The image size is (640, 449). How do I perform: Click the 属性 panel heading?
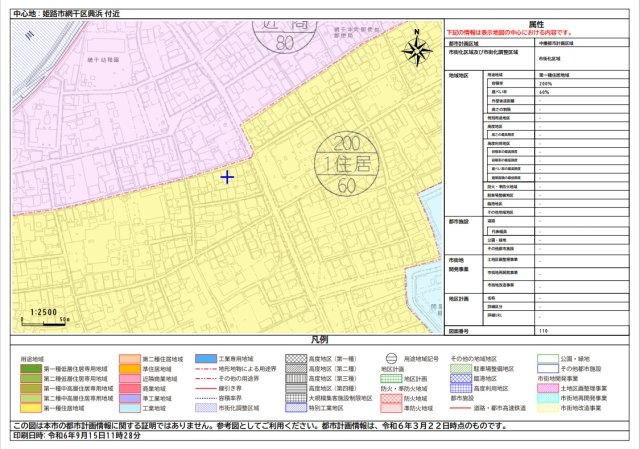(536, 24)
